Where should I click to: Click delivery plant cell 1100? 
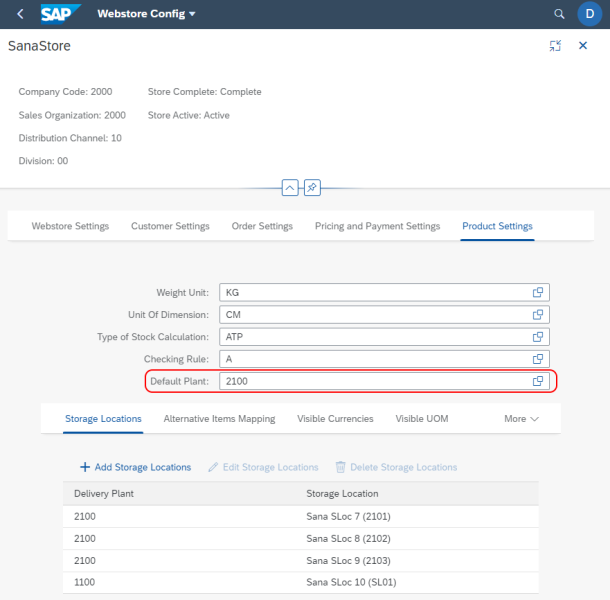(84, 582)
